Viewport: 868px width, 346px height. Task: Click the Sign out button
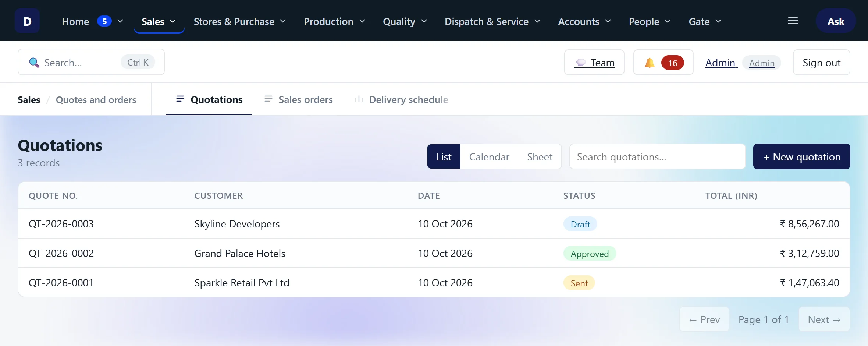(x=822, y=63)
